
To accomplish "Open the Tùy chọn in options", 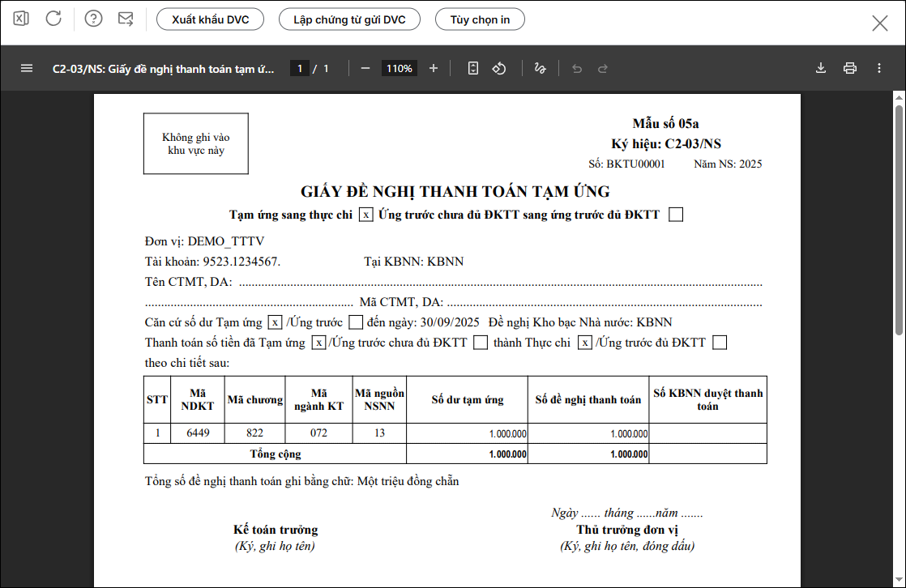I will (x=480, y=19).
